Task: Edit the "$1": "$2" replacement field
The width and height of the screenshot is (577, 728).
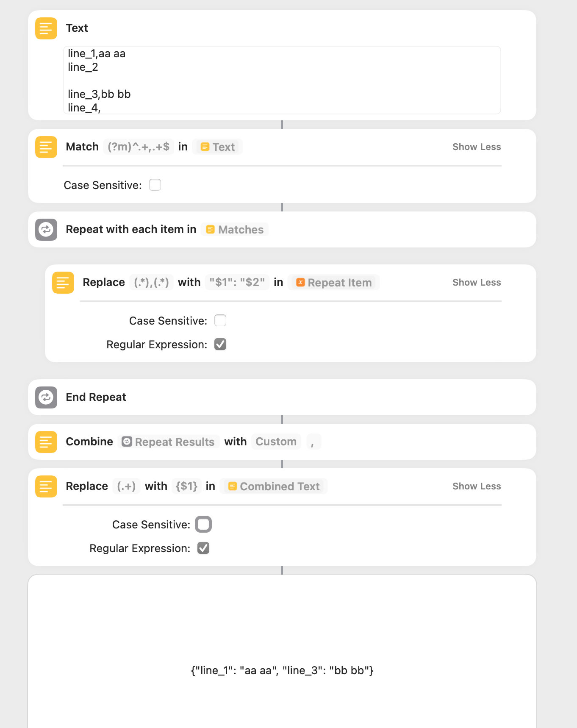Action: (237, 282)
